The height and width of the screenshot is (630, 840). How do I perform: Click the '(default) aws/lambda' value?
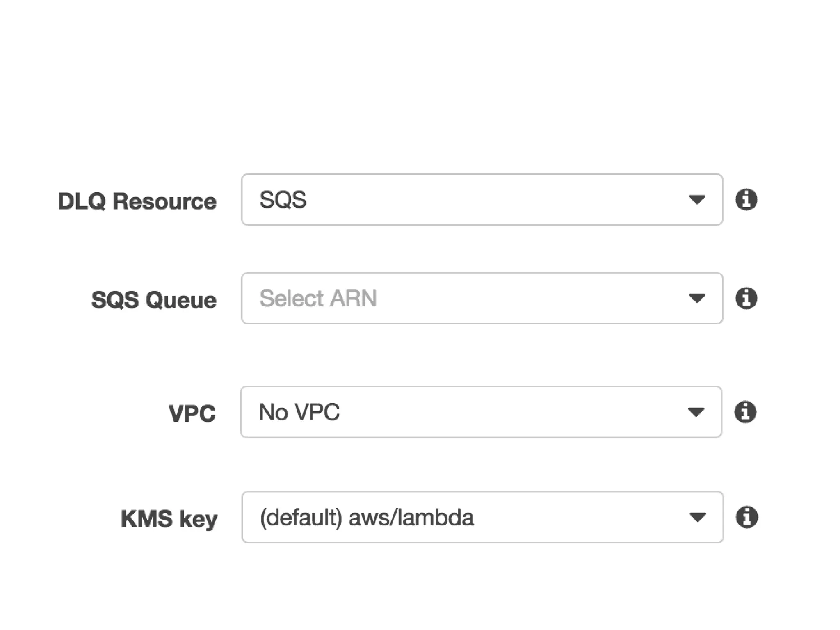367,517
